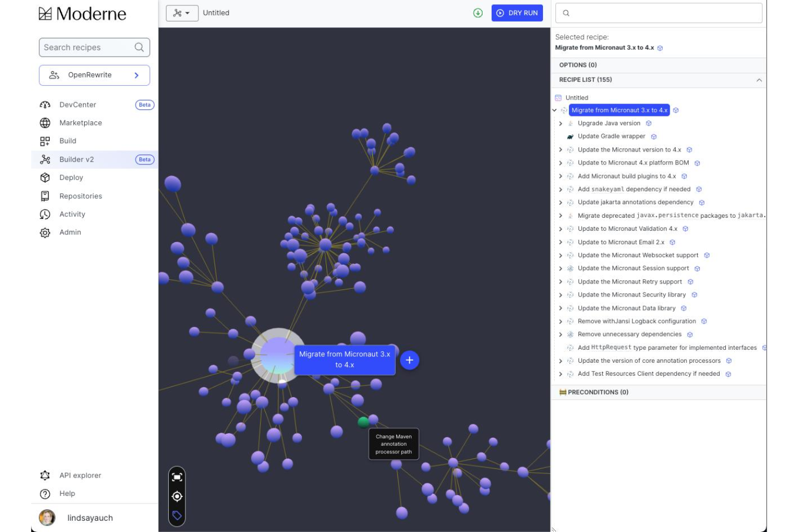Click the Activity clock icon
The image size is (798, 532).
[45, 214]
